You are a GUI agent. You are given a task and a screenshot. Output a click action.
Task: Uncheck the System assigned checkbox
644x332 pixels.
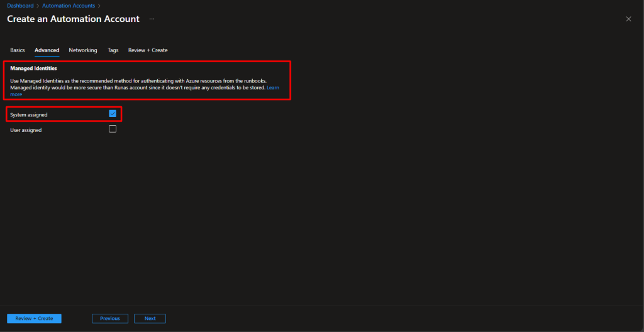113,114
